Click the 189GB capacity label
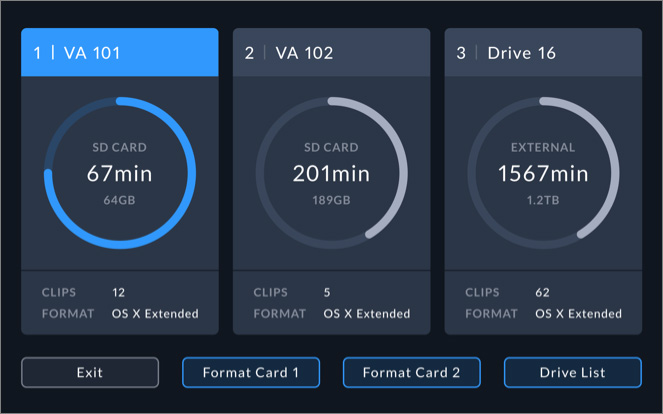663x414 pixels. (331, 200)
